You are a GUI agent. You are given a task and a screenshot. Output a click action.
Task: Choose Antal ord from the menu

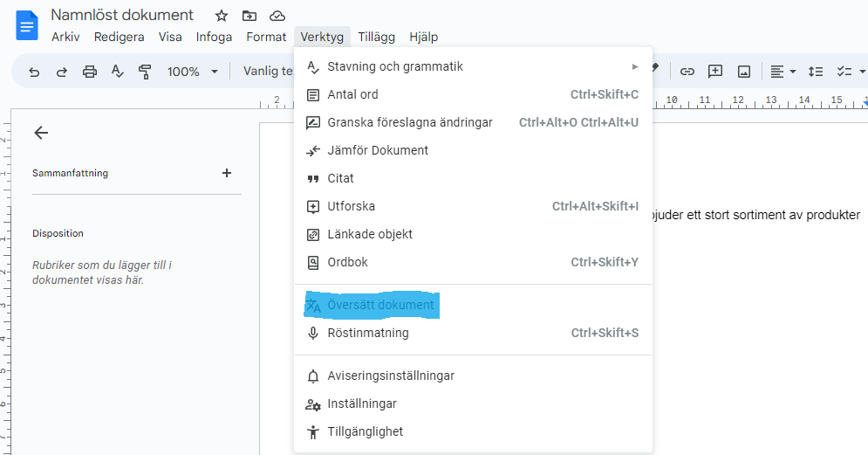click(x=365, y=94)
